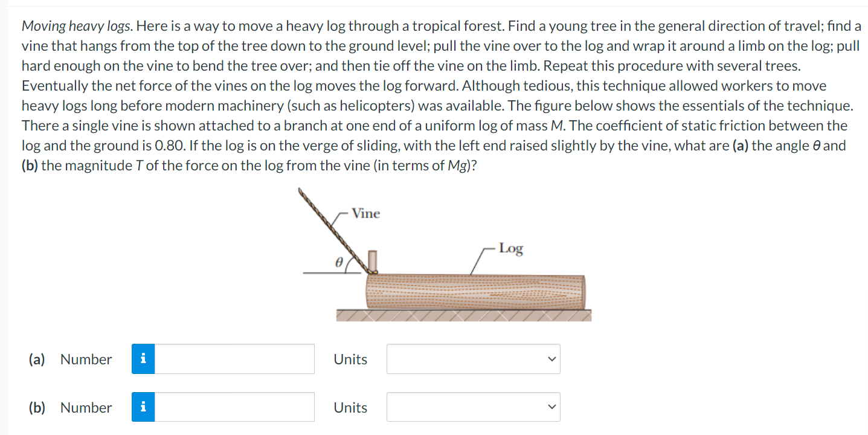The width and height of the screenshot is (868, 435).
Task: Click the hatched ground area in the figure
Action: 463,315
